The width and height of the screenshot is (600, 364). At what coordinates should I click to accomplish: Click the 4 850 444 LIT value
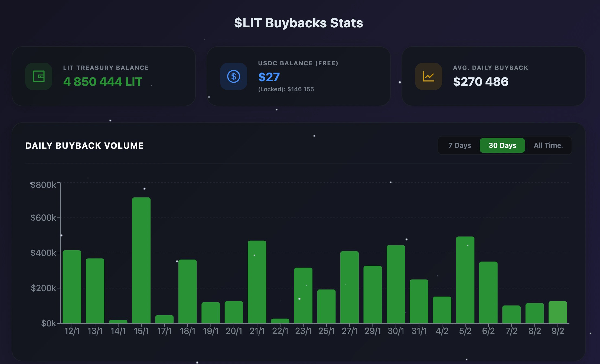tap(103, 82)
